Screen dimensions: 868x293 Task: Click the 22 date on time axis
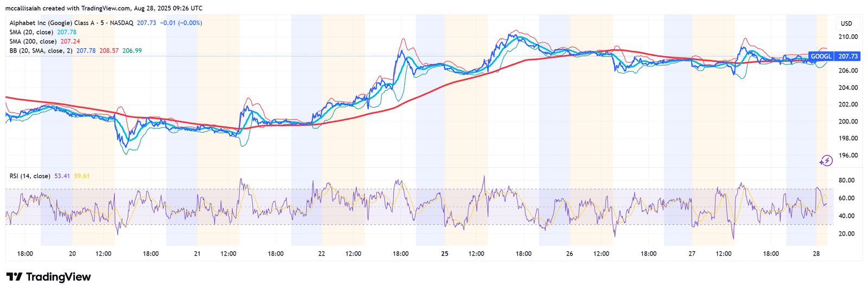coord(322,253)
